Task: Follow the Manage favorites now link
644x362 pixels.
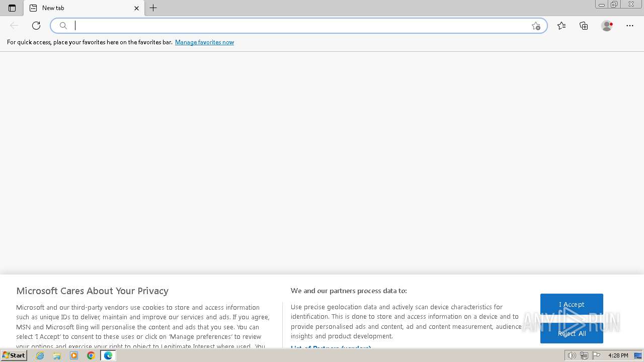Action: coord(204,42)
